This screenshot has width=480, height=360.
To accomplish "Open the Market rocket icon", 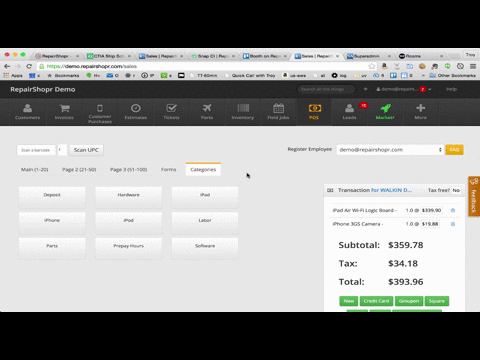I will (x=385, y=108).
